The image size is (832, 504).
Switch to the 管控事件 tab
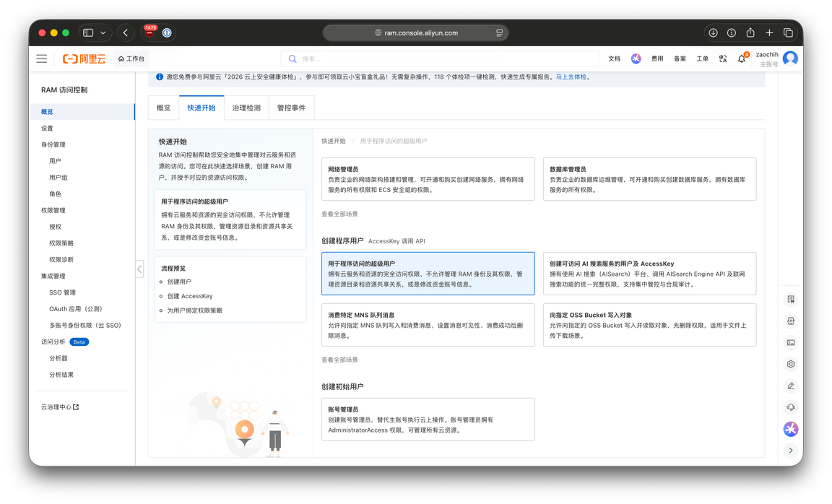click(x=291, y=108)
